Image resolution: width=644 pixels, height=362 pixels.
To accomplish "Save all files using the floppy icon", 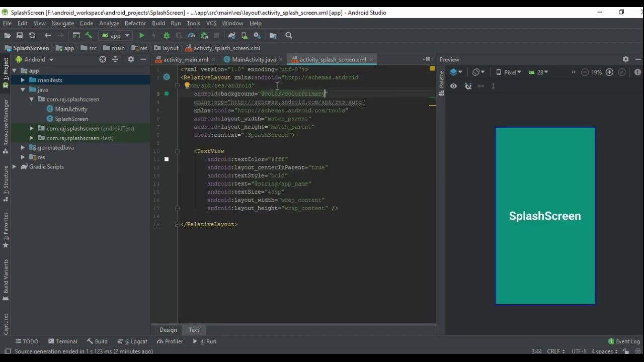I will point(20,35).
